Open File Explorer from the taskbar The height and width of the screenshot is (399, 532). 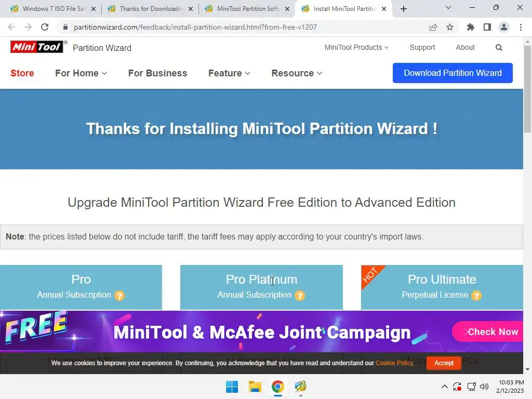255,387
